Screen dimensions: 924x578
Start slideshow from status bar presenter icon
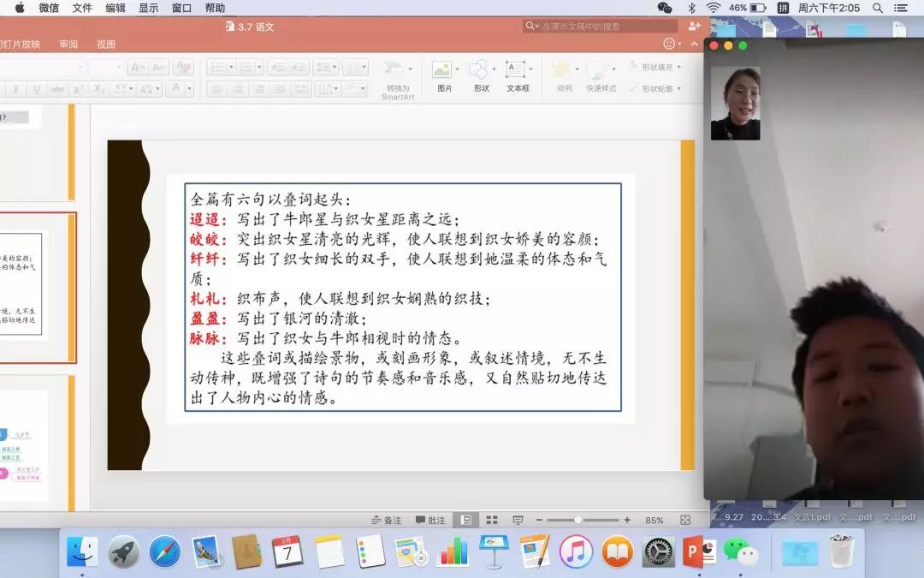[x=518, y=520]
